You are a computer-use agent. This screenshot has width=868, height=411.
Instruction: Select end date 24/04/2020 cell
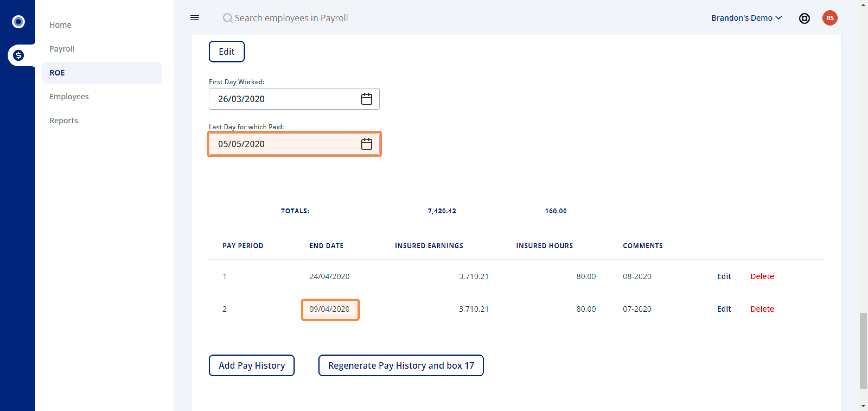click(329, 276)
